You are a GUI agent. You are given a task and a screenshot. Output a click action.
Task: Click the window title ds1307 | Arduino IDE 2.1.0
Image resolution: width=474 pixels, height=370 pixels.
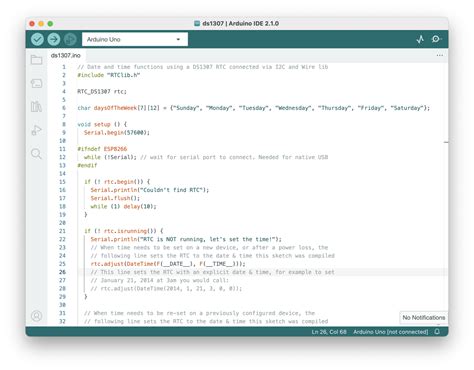[x=240, y=23]
